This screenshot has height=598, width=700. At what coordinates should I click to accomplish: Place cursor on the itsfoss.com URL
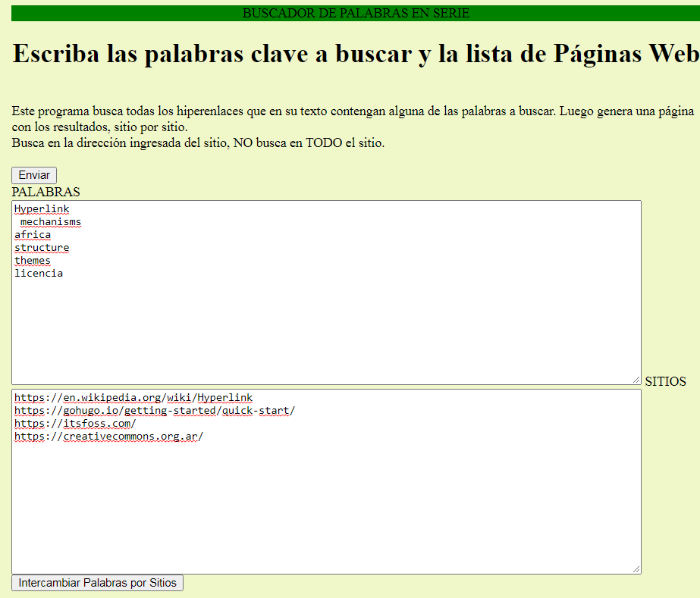pos(75,424)
